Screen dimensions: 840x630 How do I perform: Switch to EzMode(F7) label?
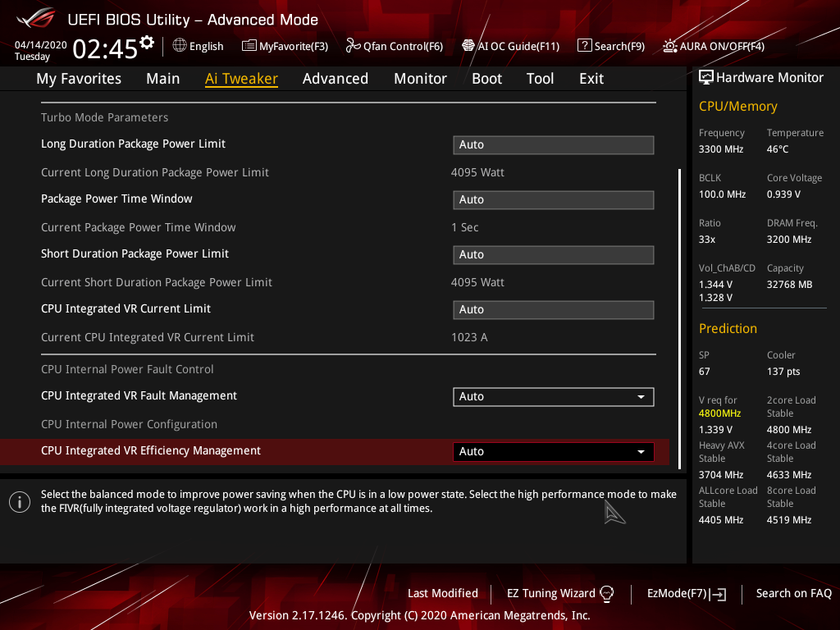tap(677, 593)
